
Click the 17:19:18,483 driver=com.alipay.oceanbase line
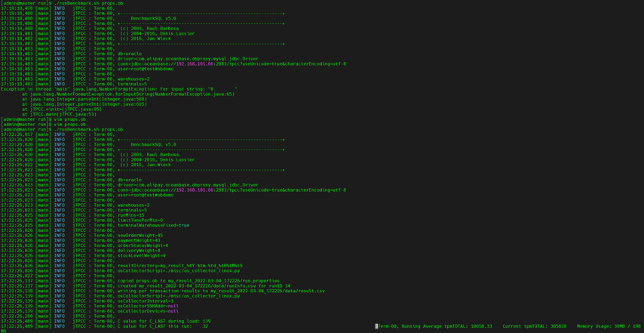click(130, 59)
